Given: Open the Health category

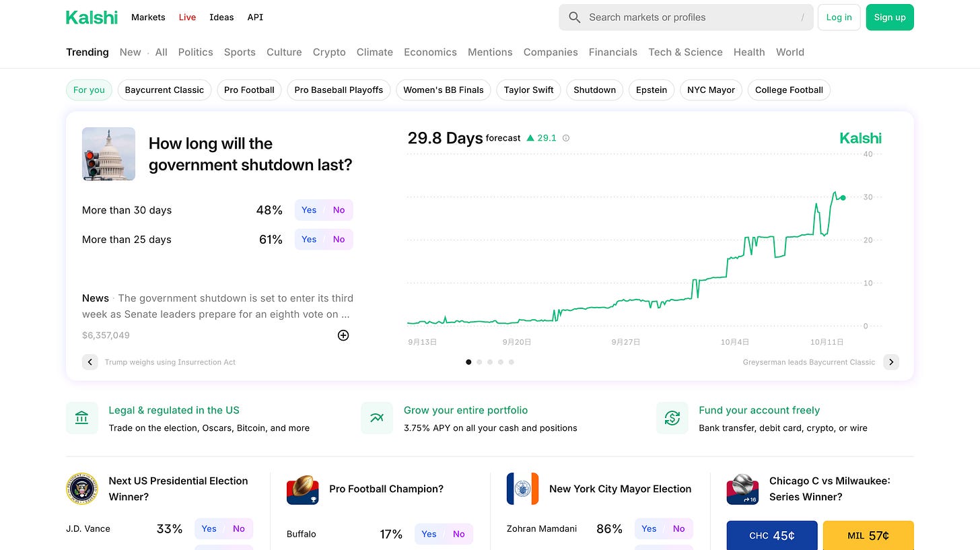Looking at the screenshot, I should click(x=749, y=52).
